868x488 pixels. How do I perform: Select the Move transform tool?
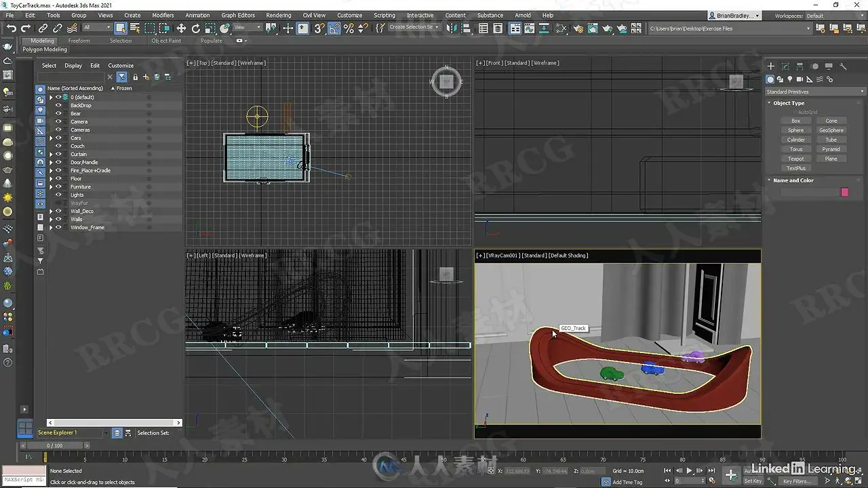coord(181,28)
